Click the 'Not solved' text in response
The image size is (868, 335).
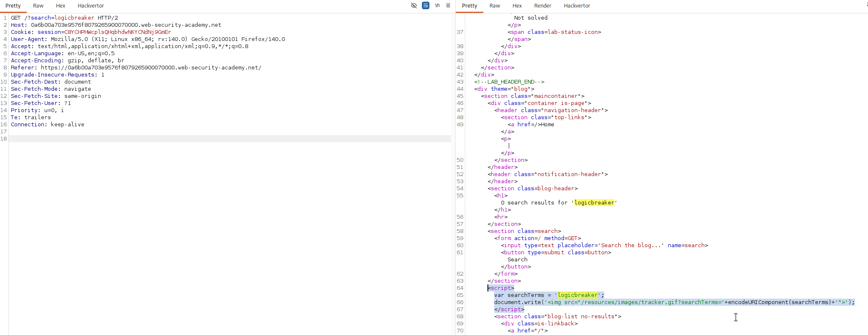coord(531,18)
